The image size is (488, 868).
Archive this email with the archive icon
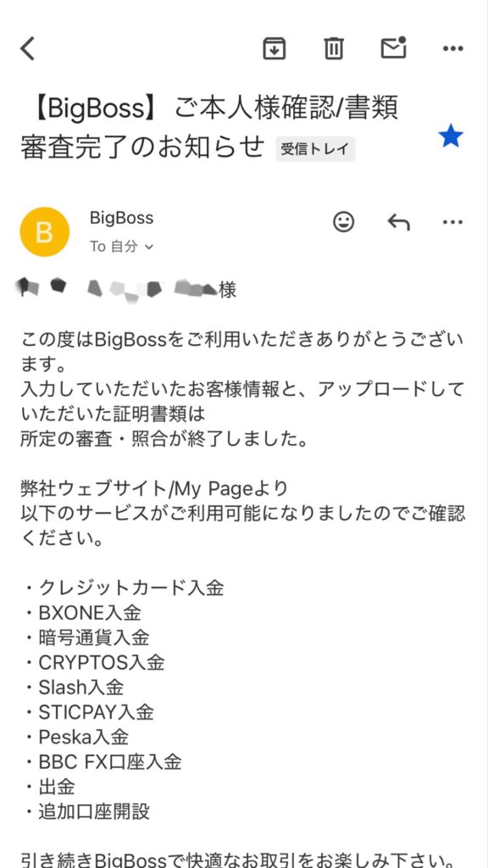274,48
